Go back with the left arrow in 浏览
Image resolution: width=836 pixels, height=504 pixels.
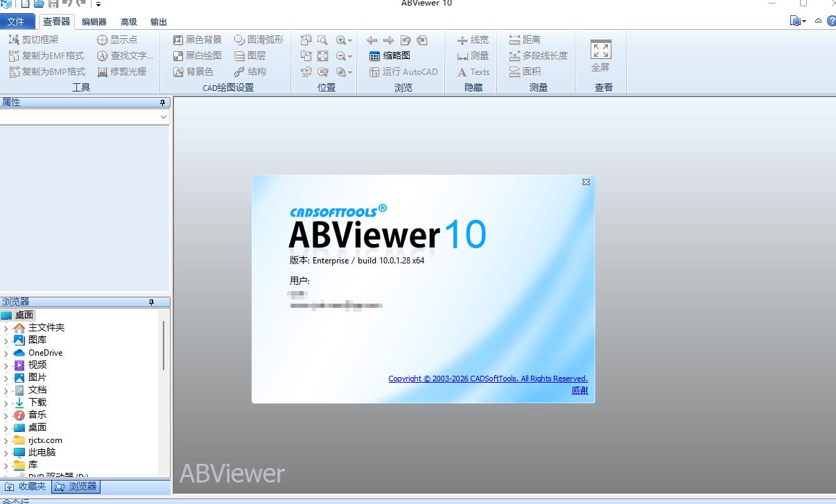click(x=372, y=40)
